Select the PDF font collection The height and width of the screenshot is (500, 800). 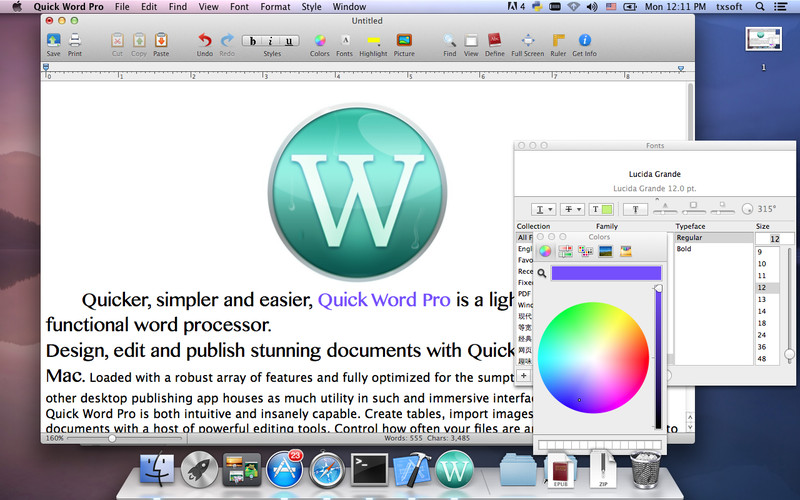(x=524, y=294)
